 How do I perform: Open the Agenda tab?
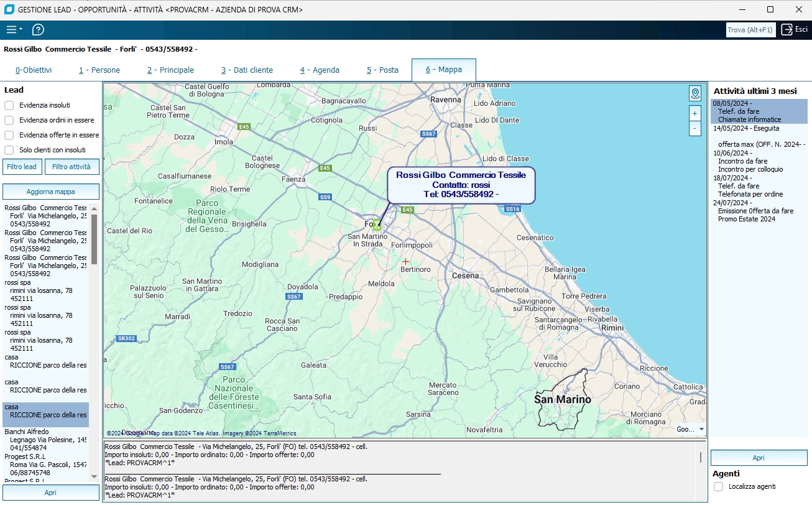pyautogui.click(x=320, y=70)
